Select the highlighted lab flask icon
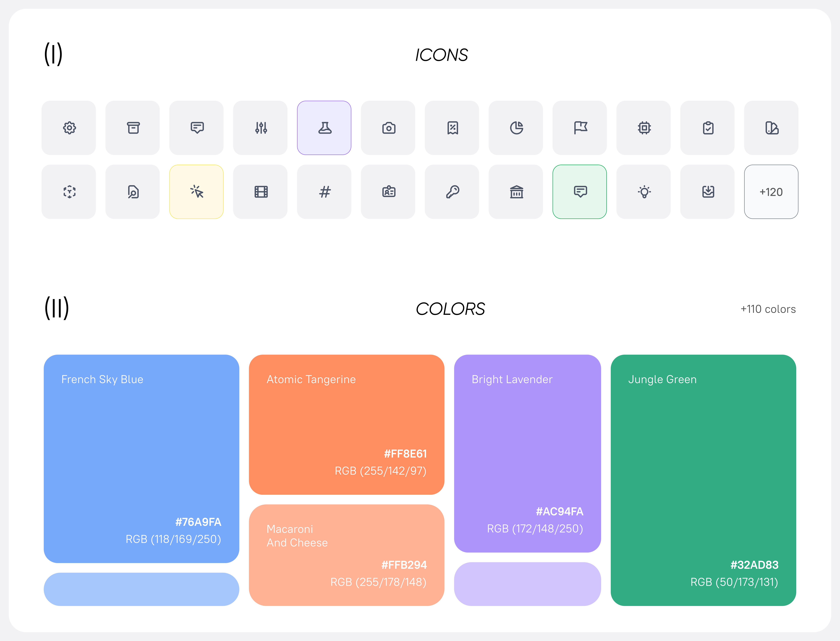The image size is (840, 641). (x=324, y=128)
